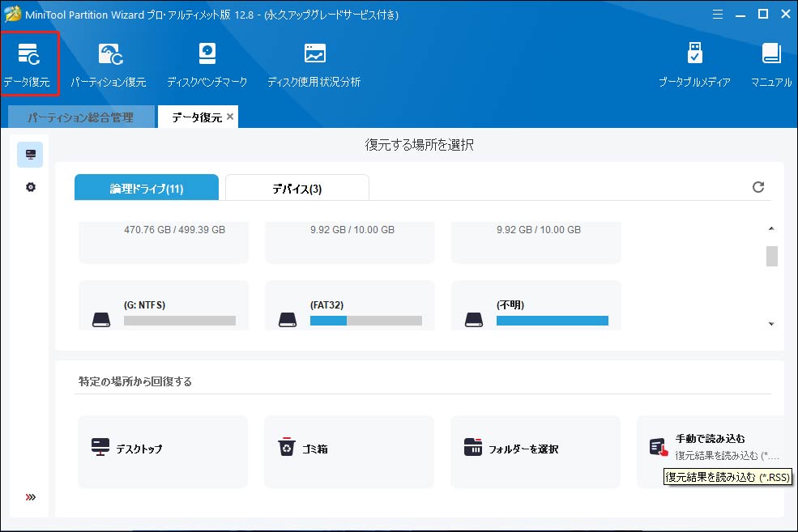Select the 論理ドライブ(11) tab
The width and height of the screenshot is (798, 532).
[147, 188]
